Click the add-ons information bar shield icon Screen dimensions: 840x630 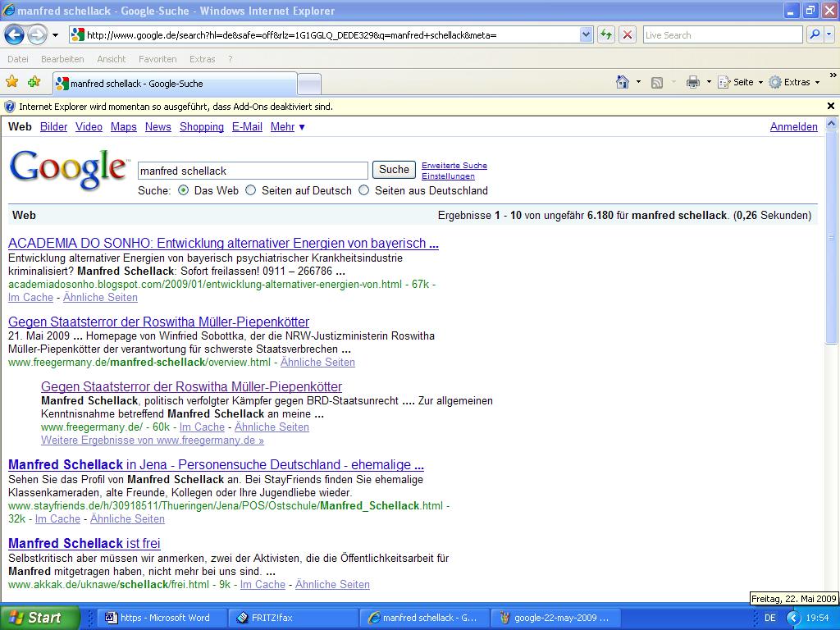(x=10, y=107)
